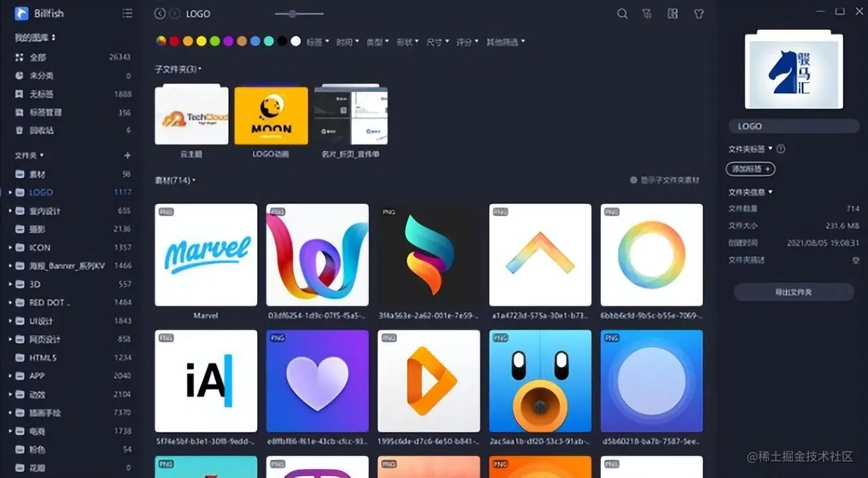
Task: Select the orange play arrow logo thumbnail
Action: (429, 381)
